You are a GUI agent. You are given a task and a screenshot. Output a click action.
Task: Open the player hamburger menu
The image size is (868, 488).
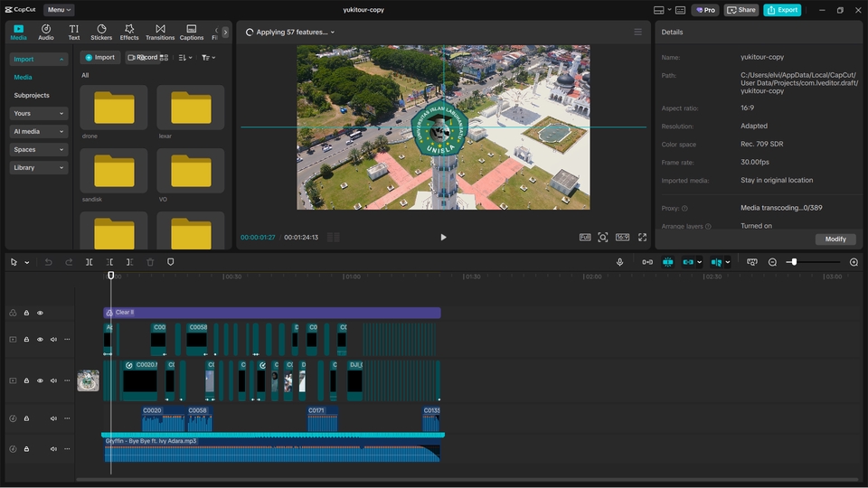coord(637,33)
